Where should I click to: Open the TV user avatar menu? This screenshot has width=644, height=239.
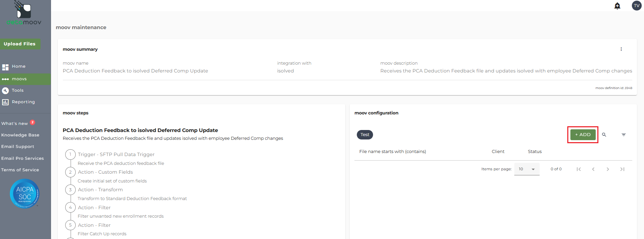637,5
